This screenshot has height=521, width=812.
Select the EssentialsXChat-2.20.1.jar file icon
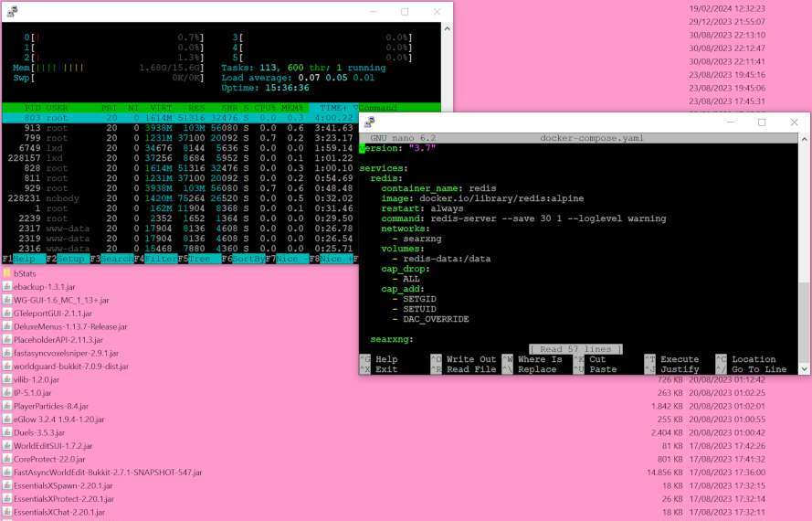click(x=7, y=513)
